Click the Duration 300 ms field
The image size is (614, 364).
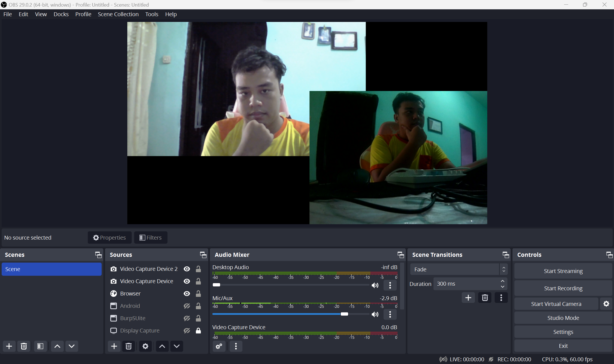(x=470, y=284)
